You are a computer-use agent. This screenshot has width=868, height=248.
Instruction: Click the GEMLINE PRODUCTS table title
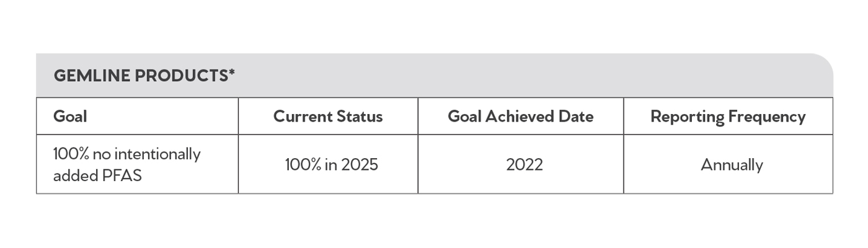[x=144, y=76]
